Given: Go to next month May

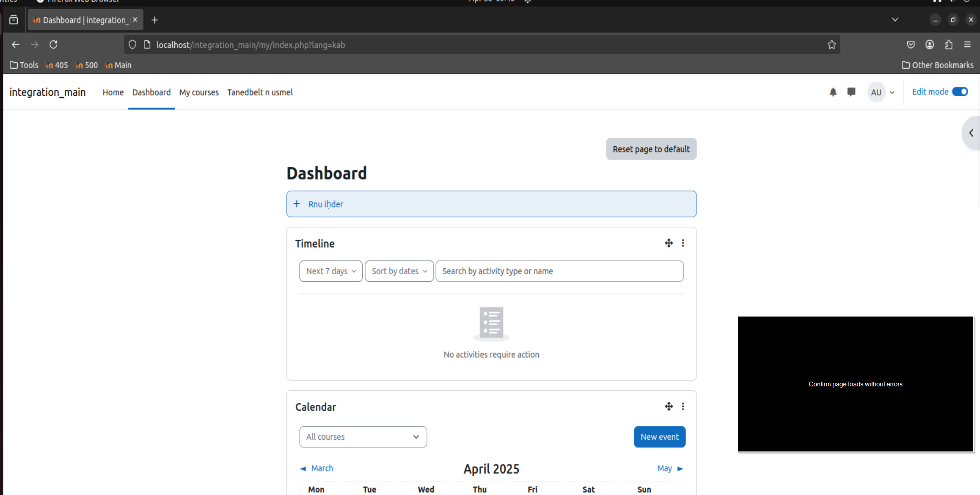Looking at the screenshot, I should 670,468.
